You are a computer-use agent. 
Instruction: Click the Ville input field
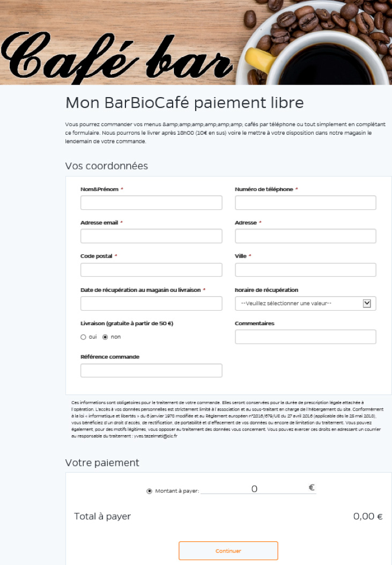pyautogui.click(x=305, y=270)
